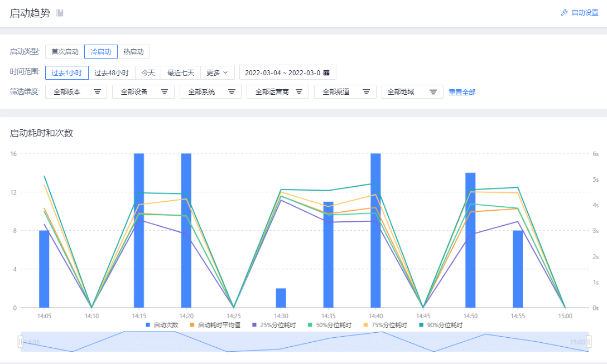Viewport: 607px width, 364px height.
Task: Select the 最近七天 time range button
Action: [181, 72]
